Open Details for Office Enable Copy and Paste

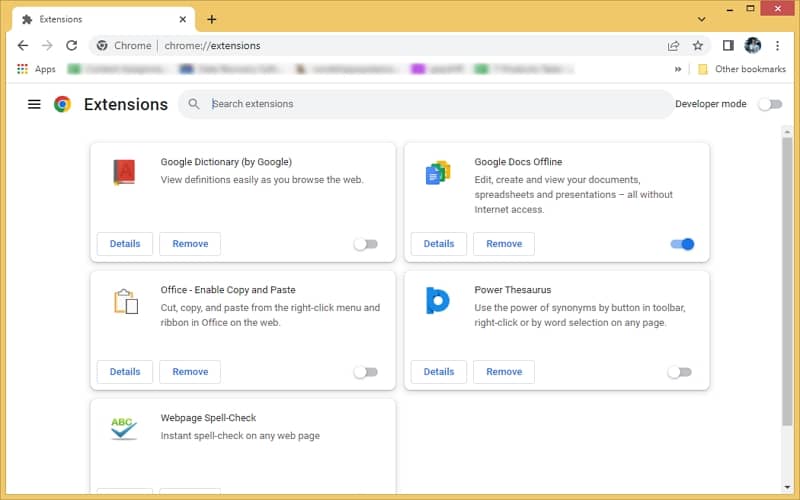125,372
